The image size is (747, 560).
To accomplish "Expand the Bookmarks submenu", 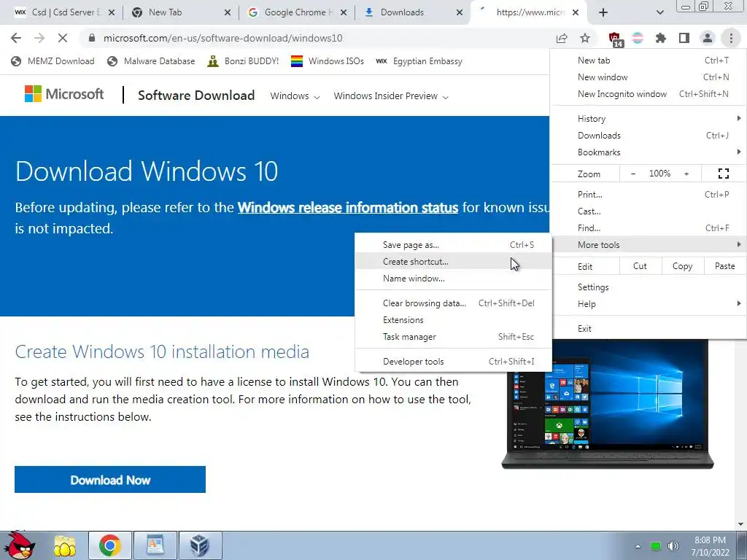I will [x=649, y=152].
